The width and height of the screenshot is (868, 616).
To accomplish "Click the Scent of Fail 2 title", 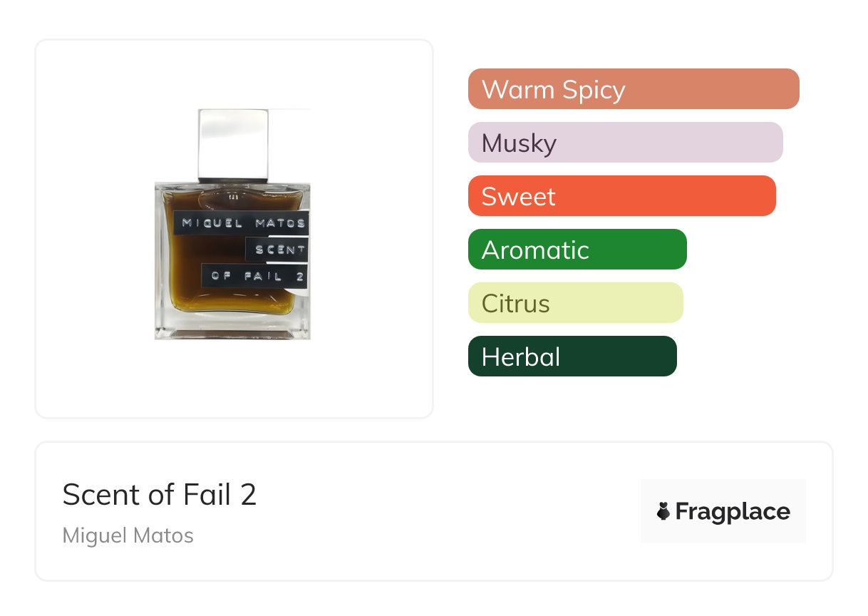I will coord(159,494).
